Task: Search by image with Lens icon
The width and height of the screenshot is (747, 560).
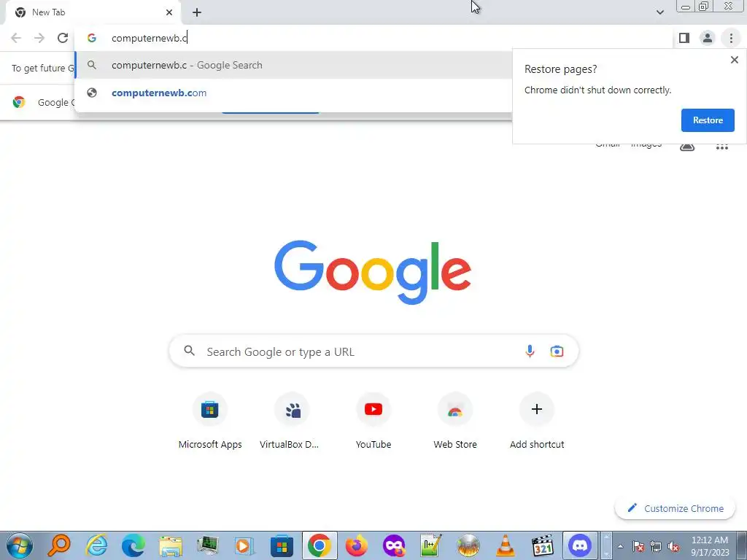Action: click(557, 351)
